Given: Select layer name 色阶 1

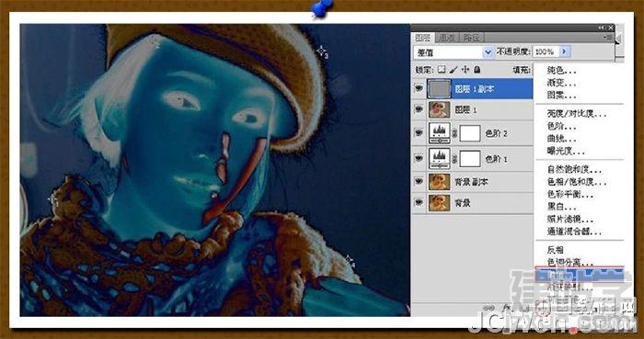Looking at the screenshot, I should [x=497, y=159].
